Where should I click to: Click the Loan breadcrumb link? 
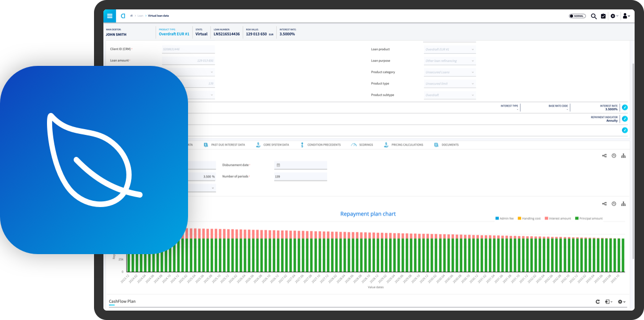140,16
